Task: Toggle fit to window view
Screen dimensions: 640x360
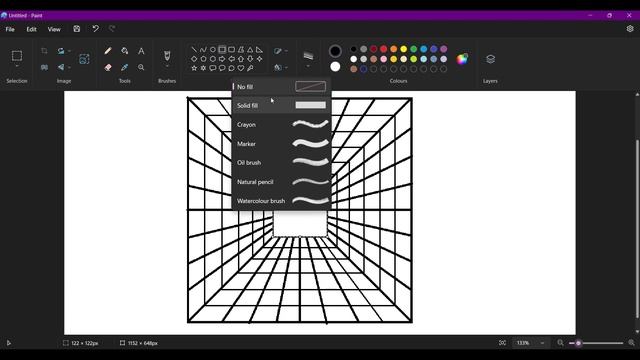Action: tap(502, 343)
